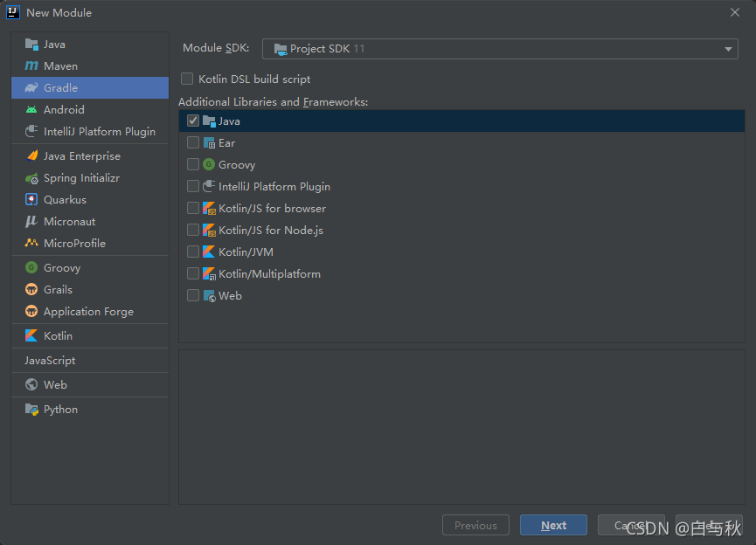Close the New Module dialog

click(x=735, y=12)
